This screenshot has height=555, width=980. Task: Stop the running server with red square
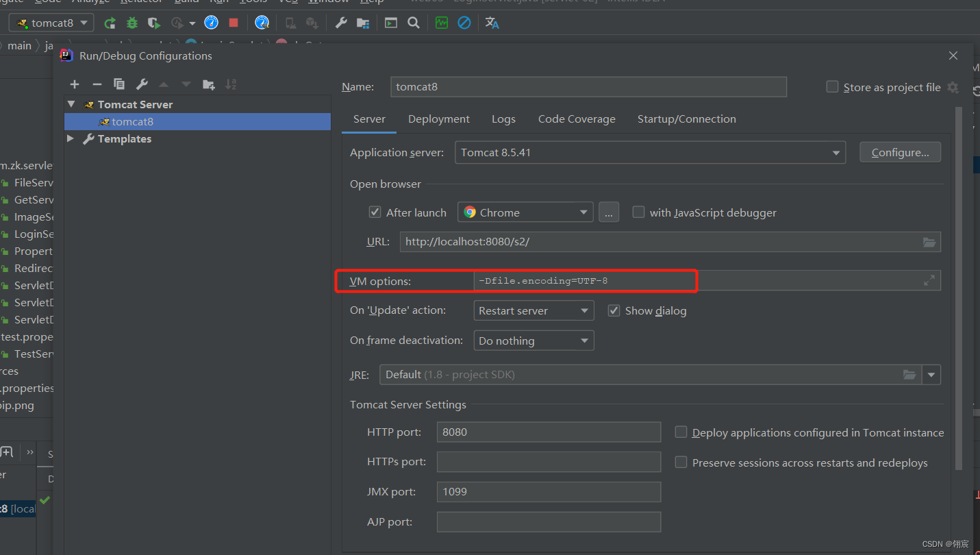[234, 23]
